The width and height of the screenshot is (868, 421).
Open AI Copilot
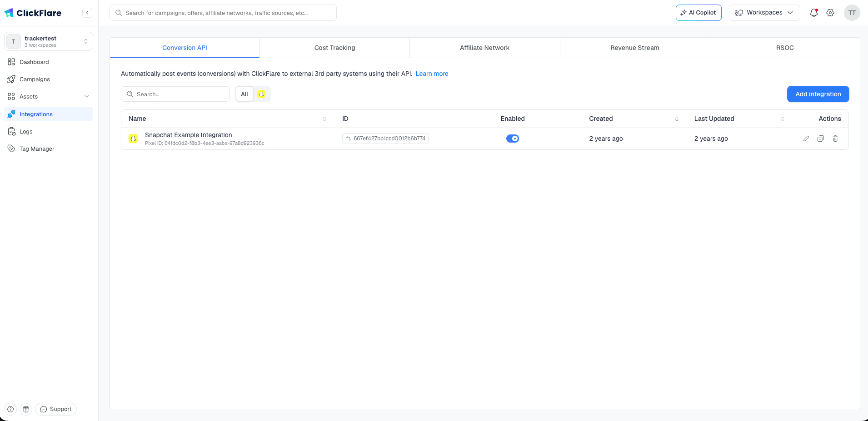click(x=698, y=13)
